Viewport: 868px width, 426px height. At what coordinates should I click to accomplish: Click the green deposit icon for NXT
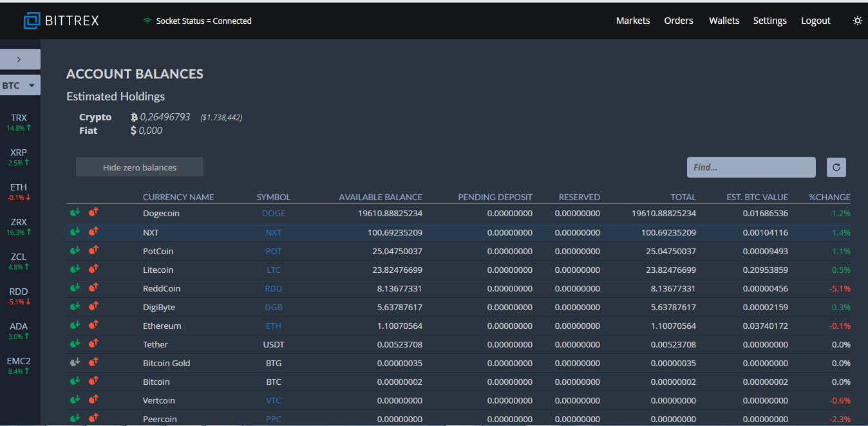tap(75, 231)
